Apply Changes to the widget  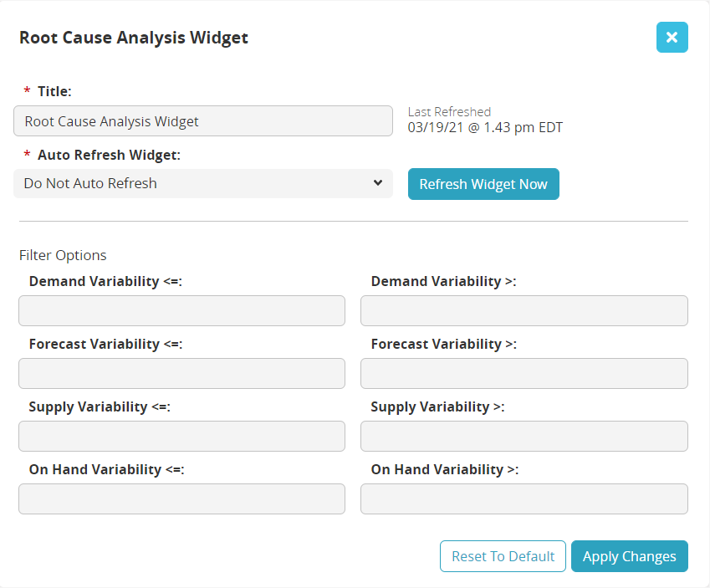coord(629,556)
